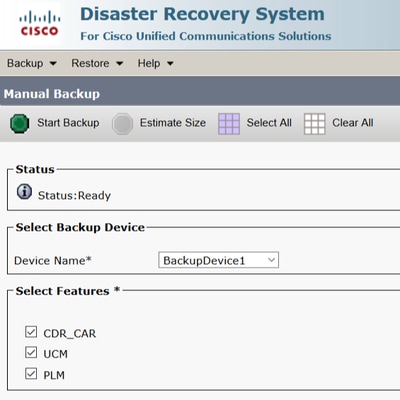This screenshot has height=400, width=400.
Task: Click the Disaster Recovery System title
Action: pos(202,14)
